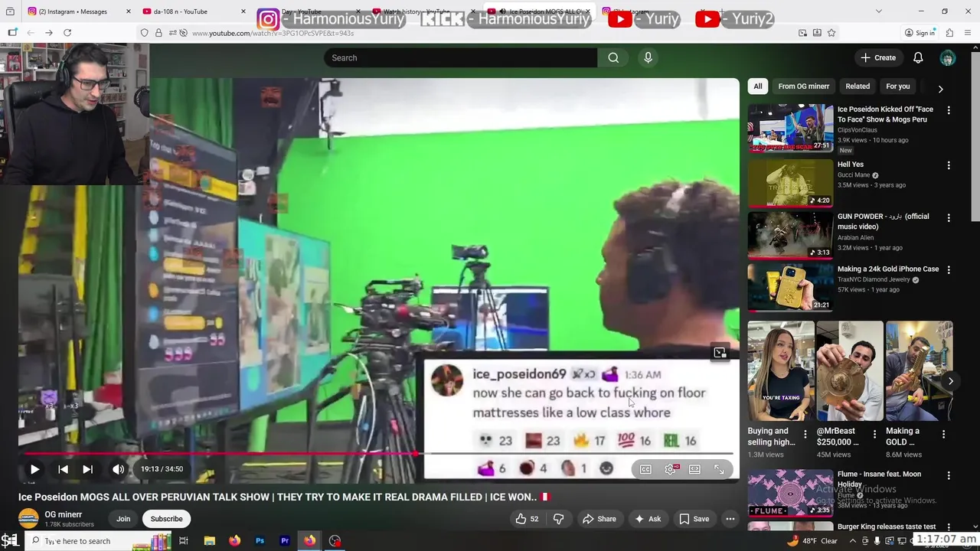Mute the video volume speaker icon

click(x=118, y=469)
